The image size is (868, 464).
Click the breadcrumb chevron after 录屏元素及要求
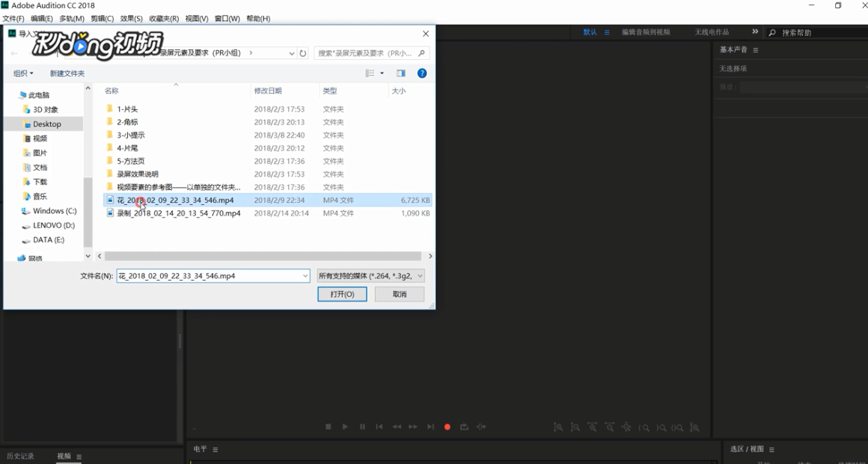click(251, 53)
